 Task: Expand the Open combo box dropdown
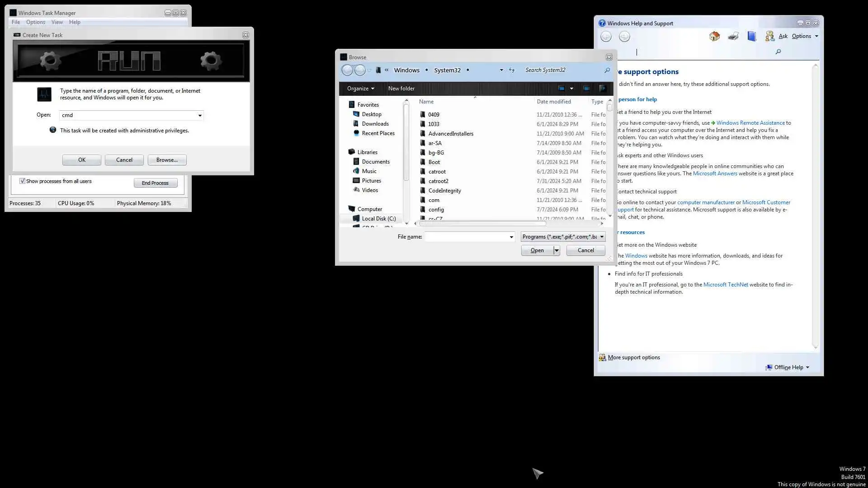200,116
